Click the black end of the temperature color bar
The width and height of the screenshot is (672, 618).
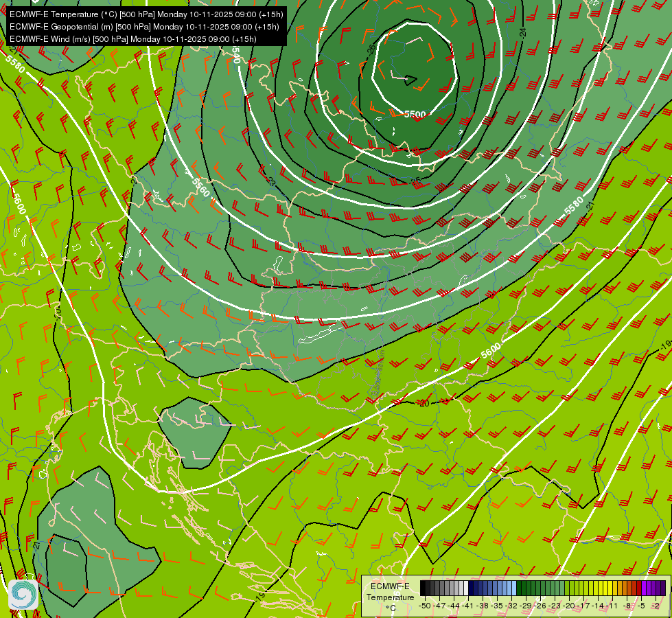pyautogui.click(x=423, y=588)
